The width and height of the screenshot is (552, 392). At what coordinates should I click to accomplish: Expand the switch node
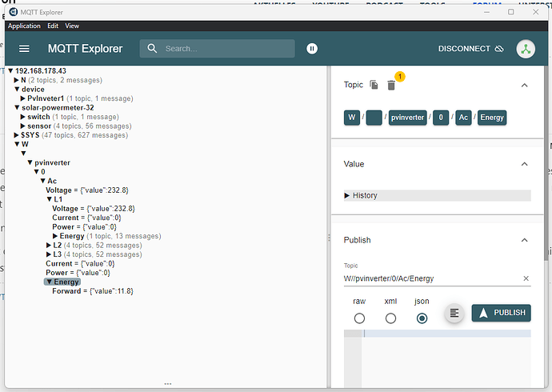[23, 117]
